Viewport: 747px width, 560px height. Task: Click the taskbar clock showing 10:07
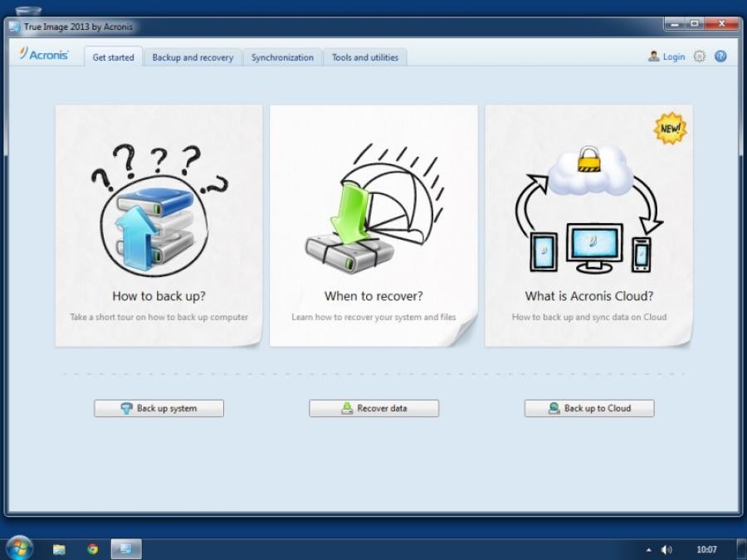point(706,550)
